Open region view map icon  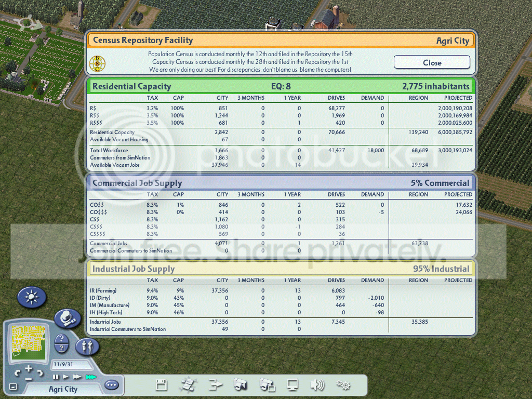pyautogui.click(x=188, y=385)
